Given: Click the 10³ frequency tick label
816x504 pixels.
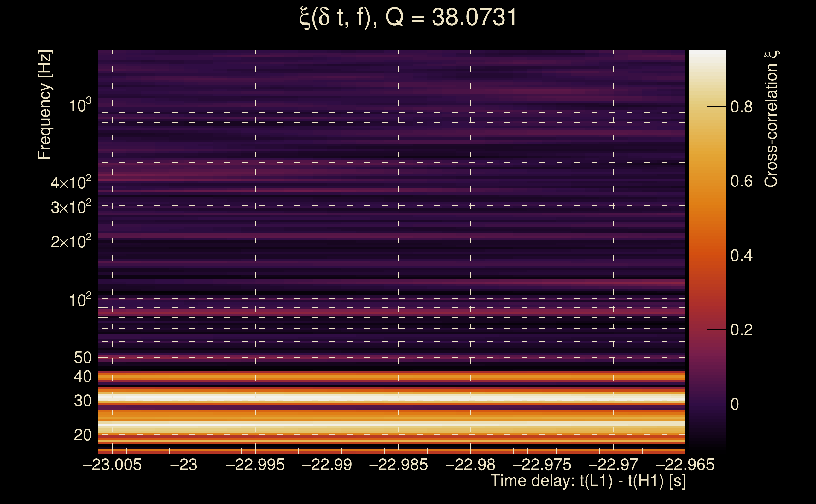Looking at the screenshot, I should (x=80, y=106).
